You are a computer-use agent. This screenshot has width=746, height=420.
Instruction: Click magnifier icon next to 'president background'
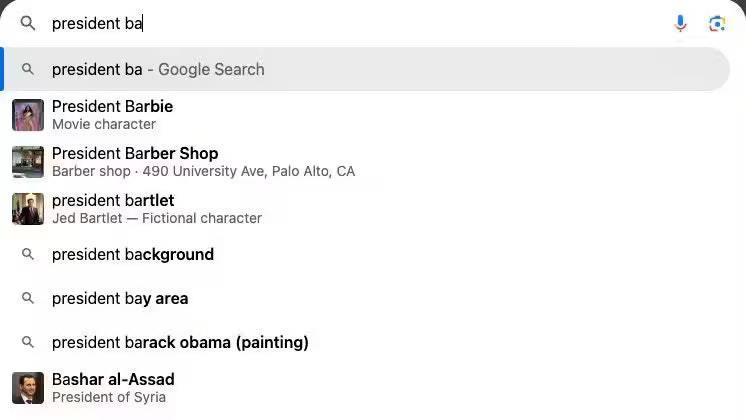click(x=28, y=254)
